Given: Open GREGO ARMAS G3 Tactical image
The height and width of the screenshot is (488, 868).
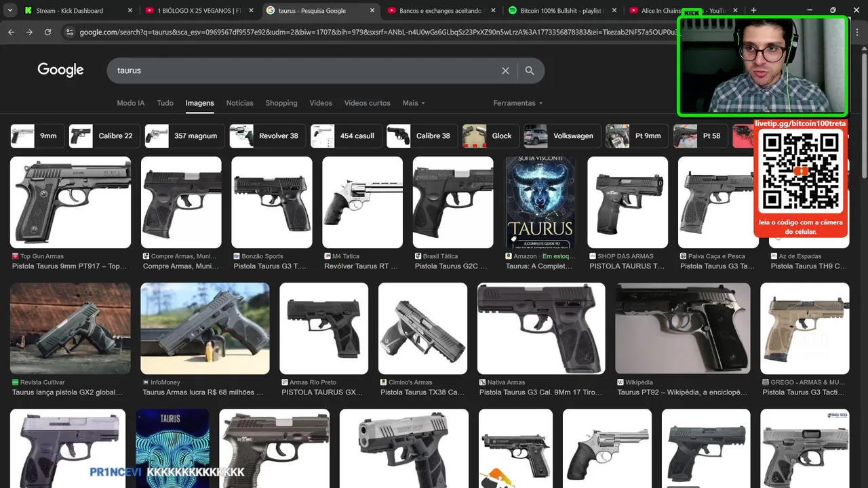Looking at the screenshot, I should pos(805,329).
